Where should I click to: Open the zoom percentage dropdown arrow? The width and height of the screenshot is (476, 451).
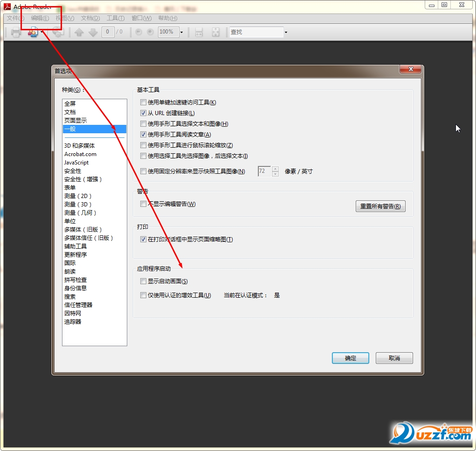point(181,32)
